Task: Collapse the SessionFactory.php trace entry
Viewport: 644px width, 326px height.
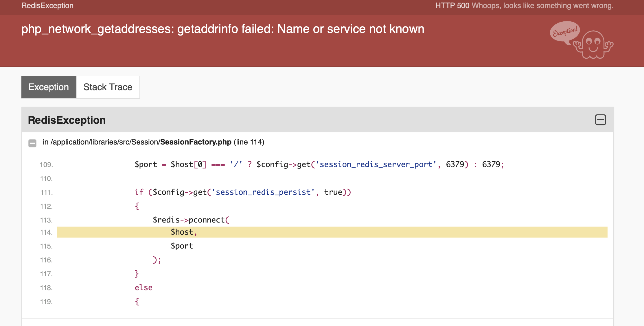Action: pos(32,143)
